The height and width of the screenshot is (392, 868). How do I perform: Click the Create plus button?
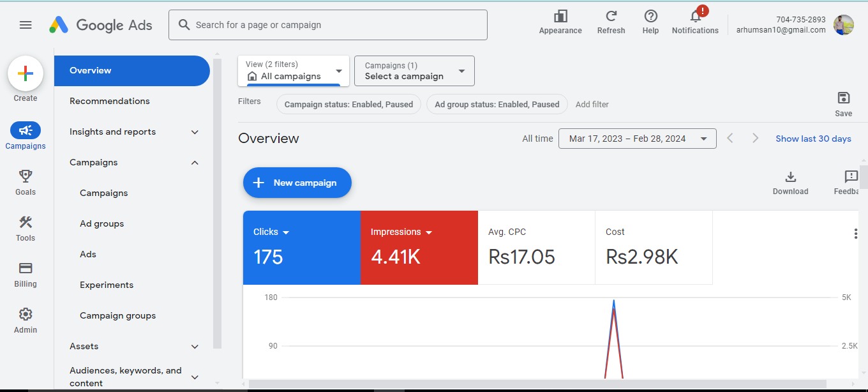click(26, 74)
